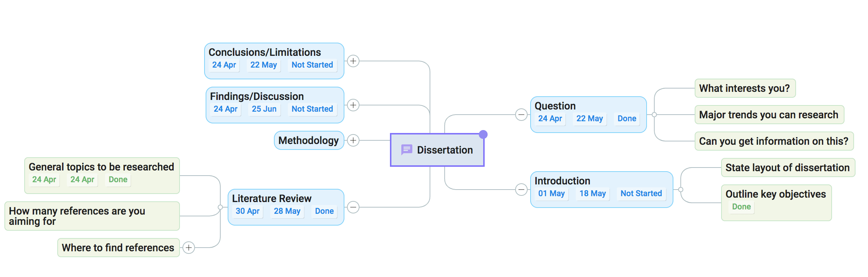Select the What interests you? node
The image size is (868, 277).
click(x=745, y=88)
